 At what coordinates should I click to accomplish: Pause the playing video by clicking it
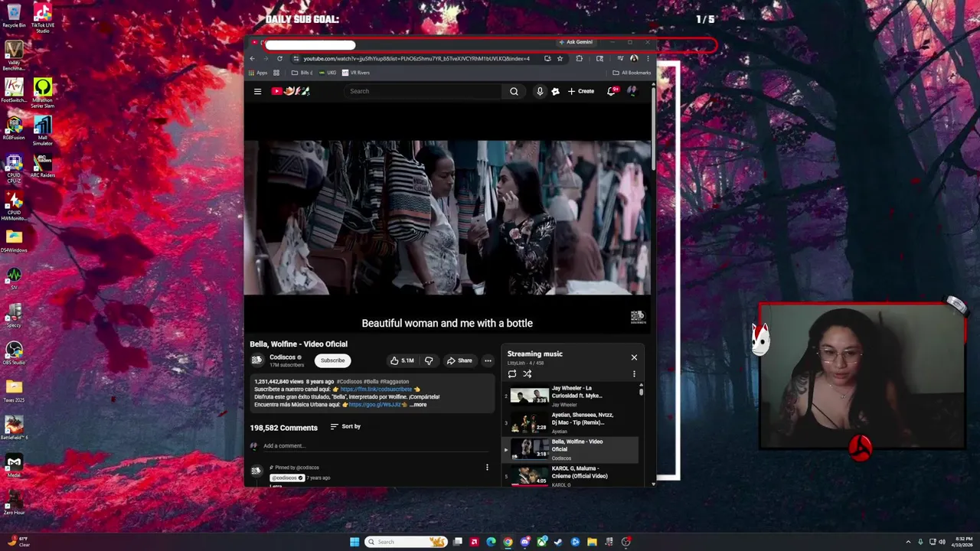[x=448, y=218]
